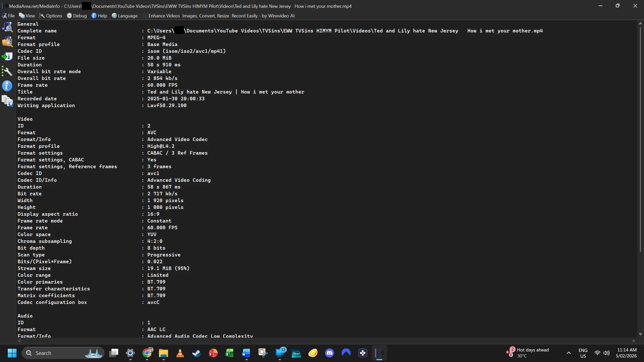
Task: Open the Options menu
Action: (x=51, y=16)
